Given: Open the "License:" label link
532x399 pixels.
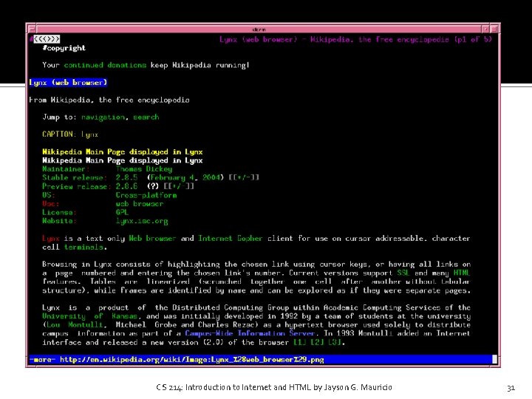Looking at the screenshot, I should 59,212.
